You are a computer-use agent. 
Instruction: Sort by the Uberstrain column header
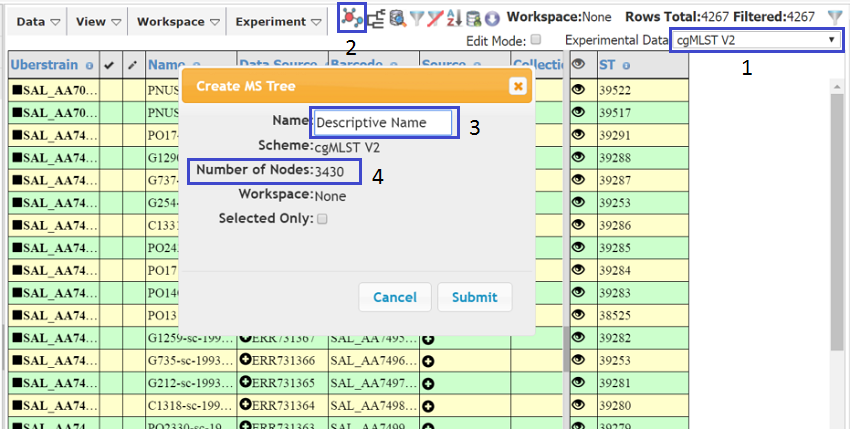tap(45, 65)
